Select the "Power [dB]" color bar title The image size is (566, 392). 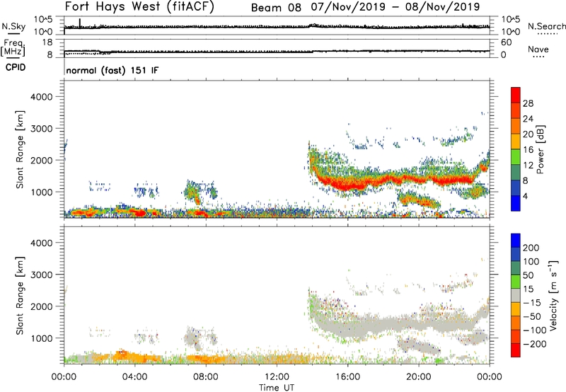pyautogui.click(x=540, y=149)
